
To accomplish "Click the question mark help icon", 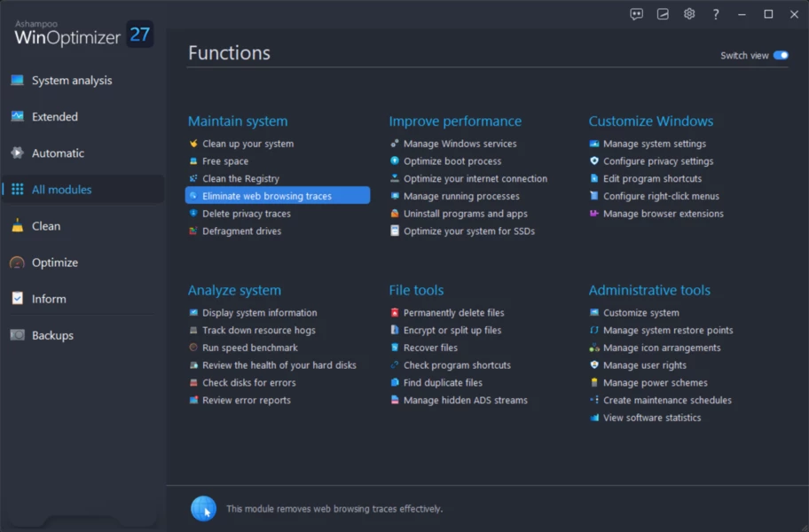I will click(715, 14).
